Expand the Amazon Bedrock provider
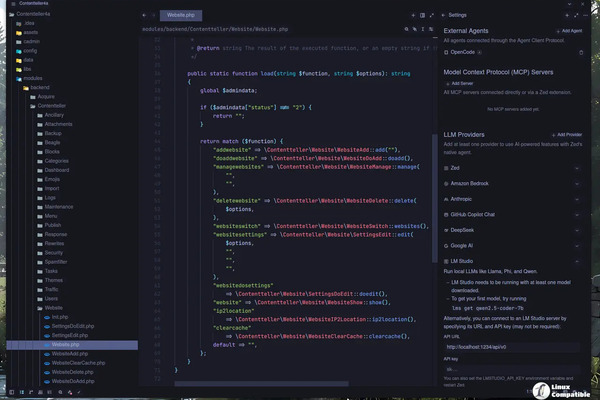Viewport: 600px width, 400px height. 577,184
